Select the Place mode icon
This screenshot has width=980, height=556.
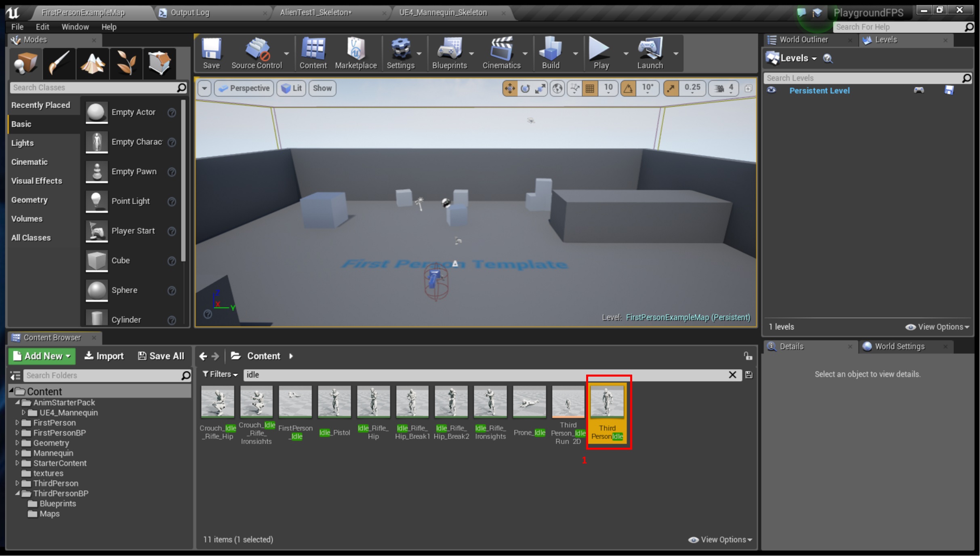tap(25, 63)
